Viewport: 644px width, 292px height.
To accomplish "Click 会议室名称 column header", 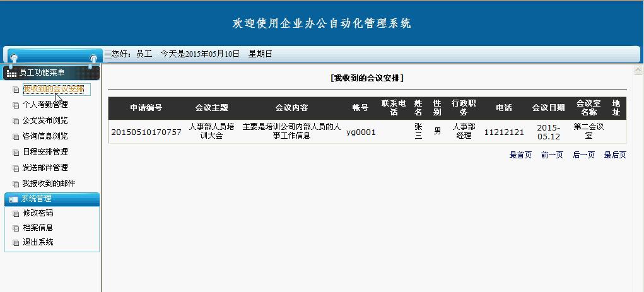I will tap(588, 108).
